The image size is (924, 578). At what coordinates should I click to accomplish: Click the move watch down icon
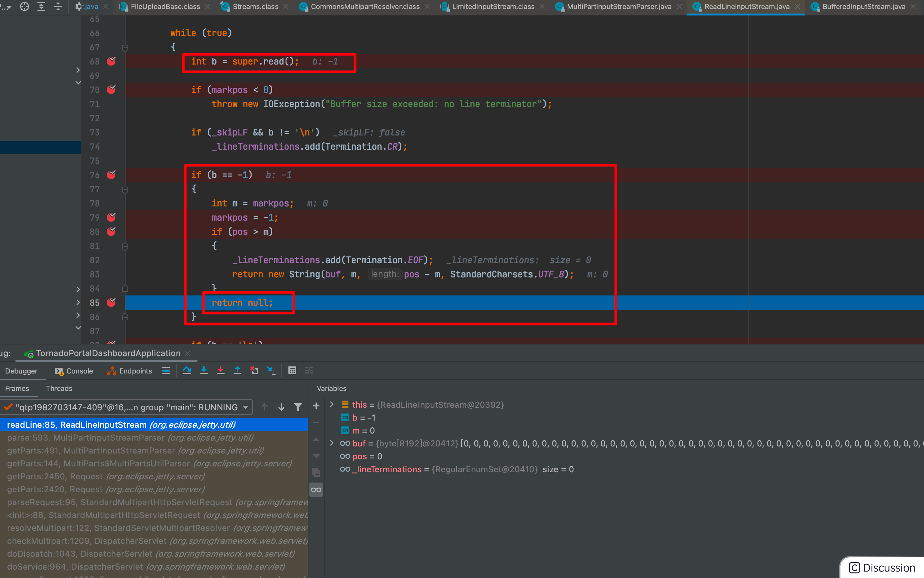point(316,456)
